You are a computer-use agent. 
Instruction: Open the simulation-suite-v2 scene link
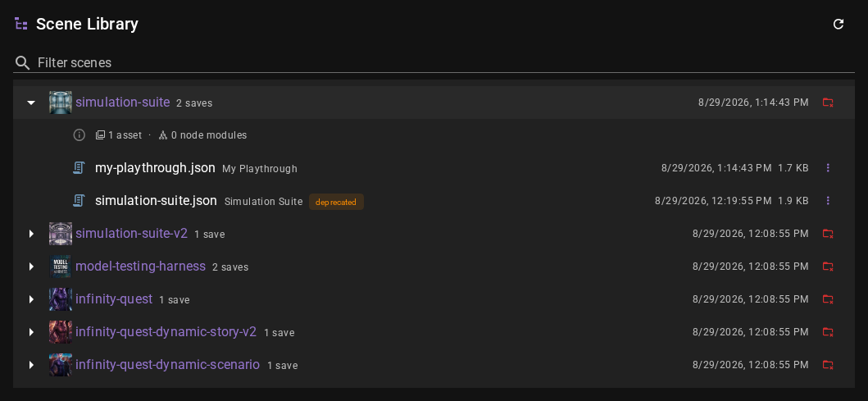(x=131, y=233)
